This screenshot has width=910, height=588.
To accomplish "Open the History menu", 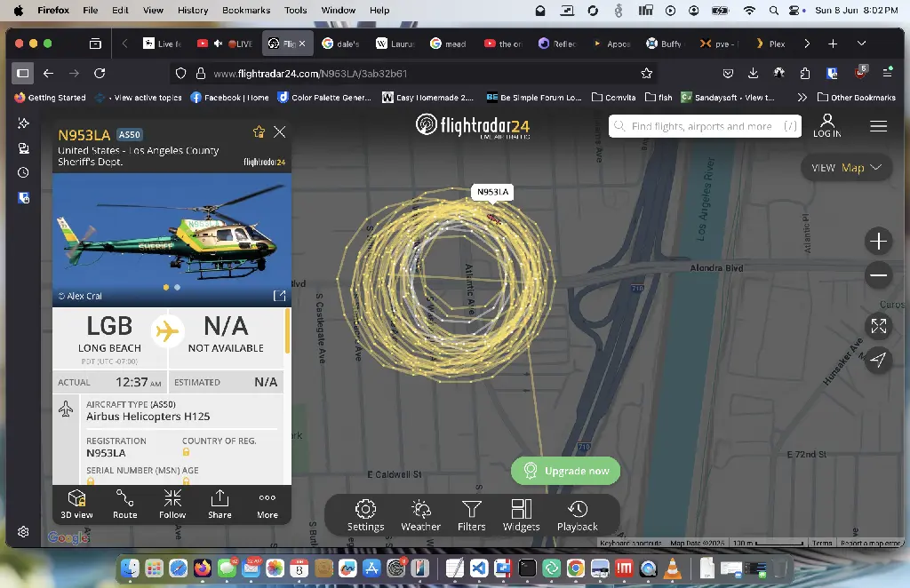I will pyautogui.click(x=193, y=11).
